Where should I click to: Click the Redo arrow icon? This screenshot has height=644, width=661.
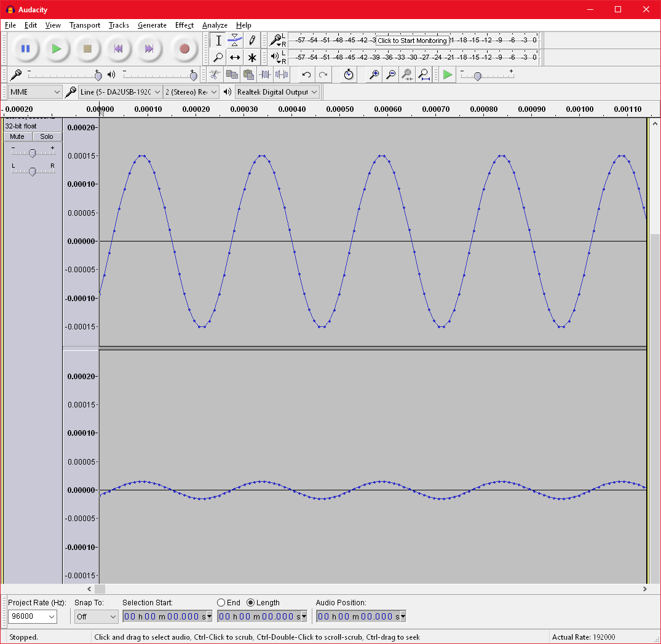point(323,75)
